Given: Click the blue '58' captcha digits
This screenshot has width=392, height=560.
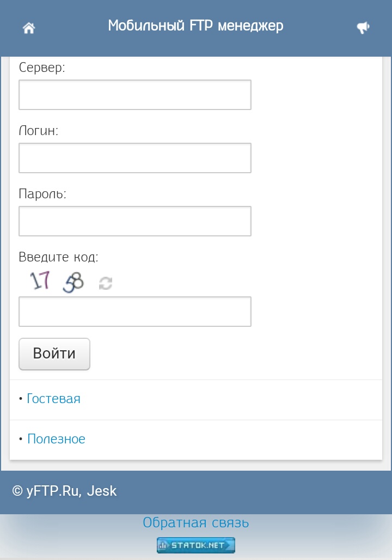Looking at the screenshot, I should coord(73,282).
